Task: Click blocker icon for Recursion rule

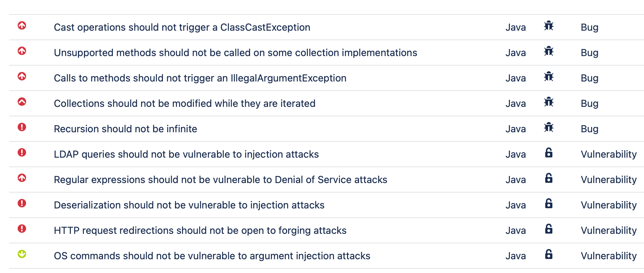Action: [x=22, y=127]
